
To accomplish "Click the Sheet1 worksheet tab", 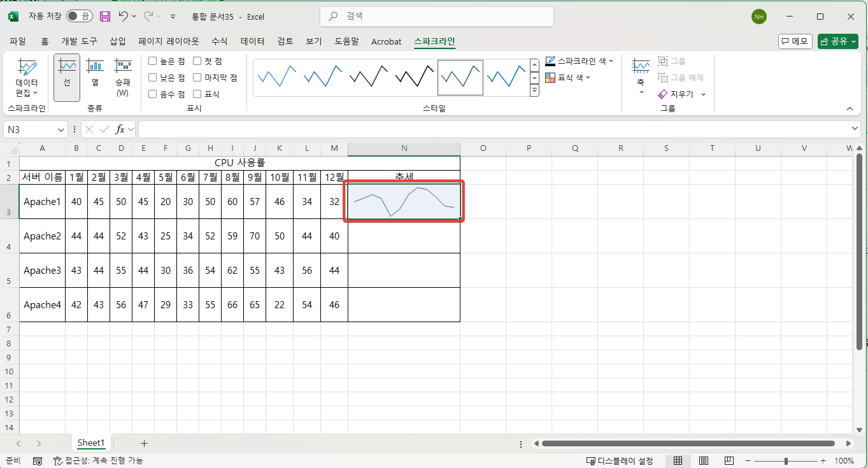I will pos(91,443).
